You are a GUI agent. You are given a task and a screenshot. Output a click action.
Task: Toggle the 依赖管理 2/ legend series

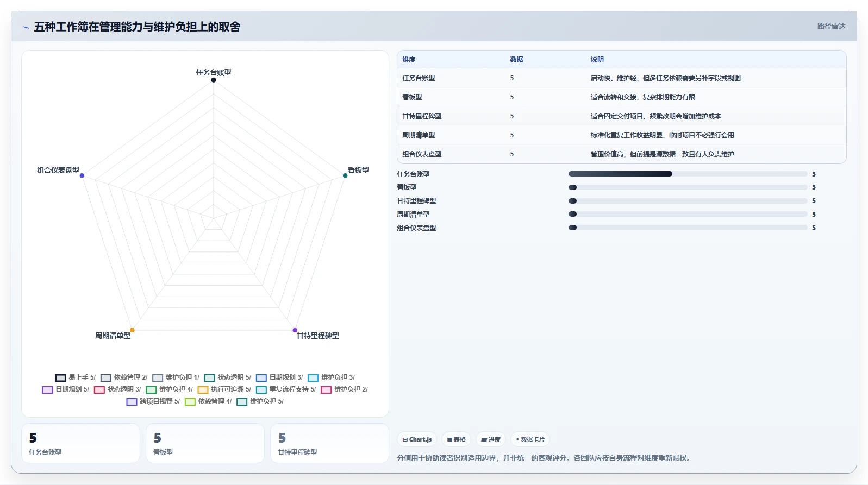(124, 377)
